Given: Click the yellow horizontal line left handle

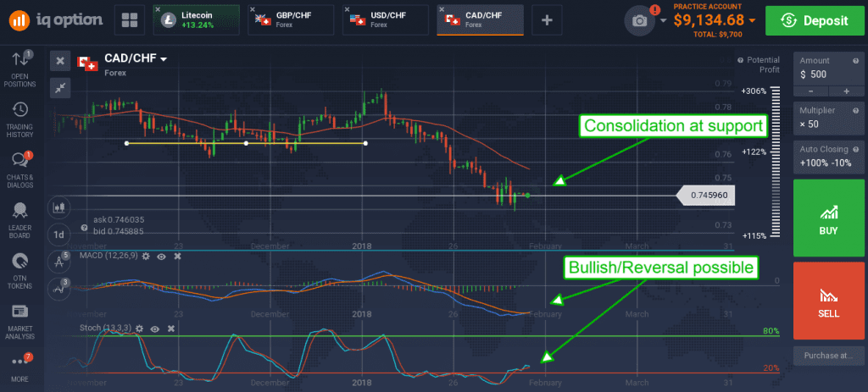Looking at the screenshot, I should click(x=127, y=143).
